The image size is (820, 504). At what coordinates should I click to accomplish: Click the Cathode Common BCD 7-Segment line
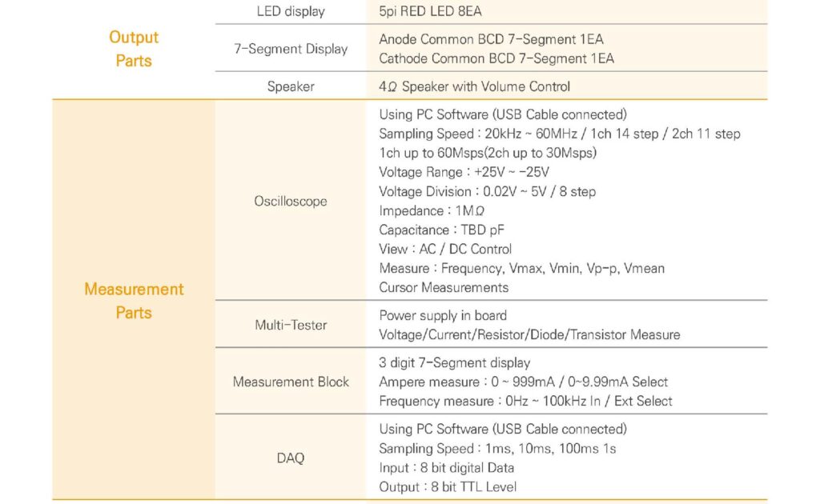496,58
